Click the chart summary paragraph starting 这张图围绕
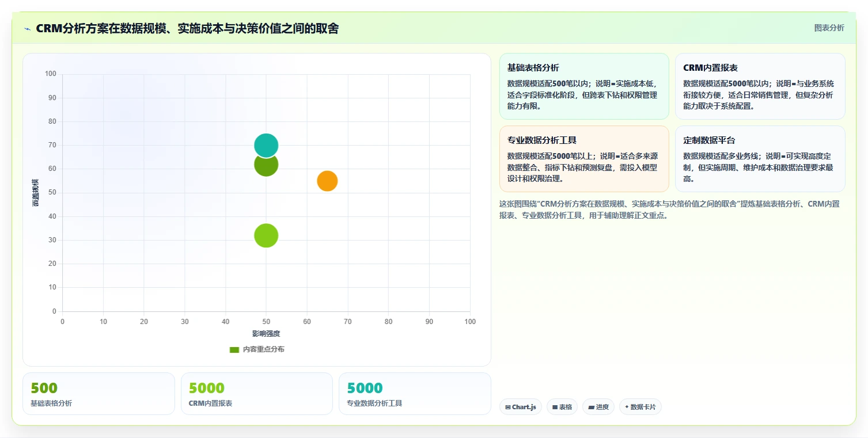This screenshot has height=438, width=868. point(672,210)
